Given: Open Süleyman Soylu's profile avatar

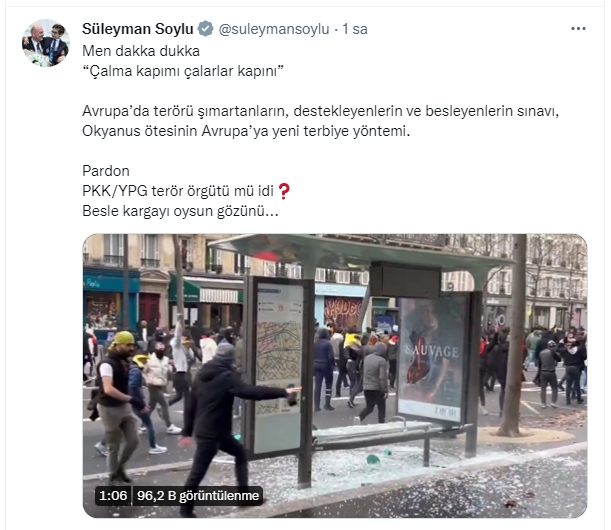Looking at the screenshot, I should click(x=46, y=43).
